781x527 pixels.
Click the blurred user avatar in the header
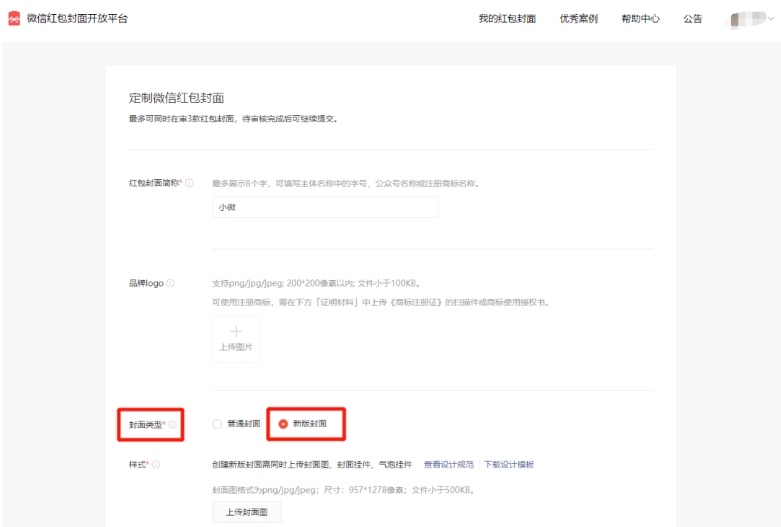click(x=746, y=19)
